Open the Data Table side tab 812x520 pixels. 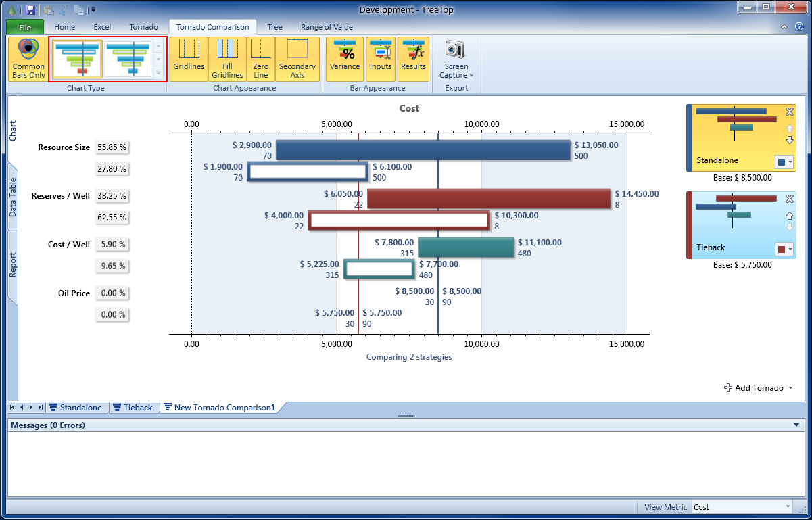tap(13, 197)
